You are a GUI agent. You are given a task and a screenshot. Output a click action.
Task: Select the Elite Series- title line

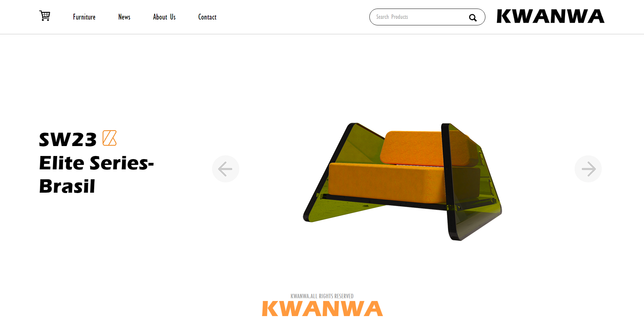tap(96, 163)
